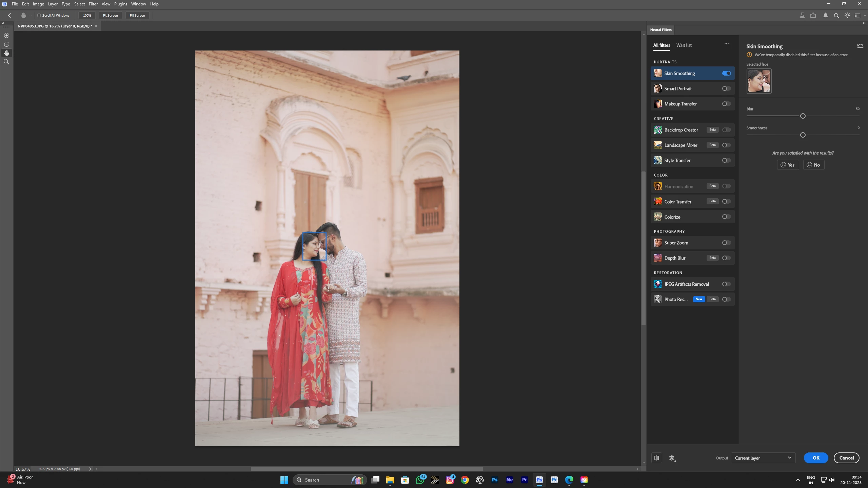868x488 pixels.
Task: Select the Zoom tool magnifier icon
Action: pyautogui.click(x=6, y=62)
